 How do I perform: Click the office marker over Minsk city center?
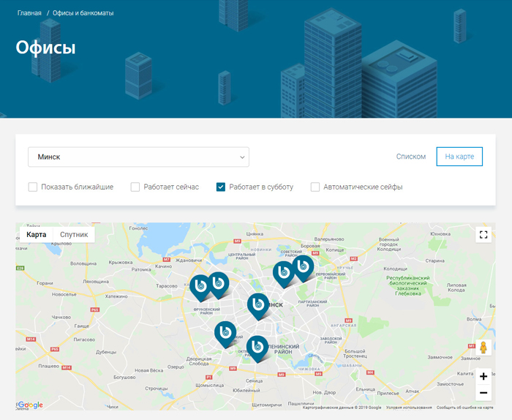pos(257,304)
